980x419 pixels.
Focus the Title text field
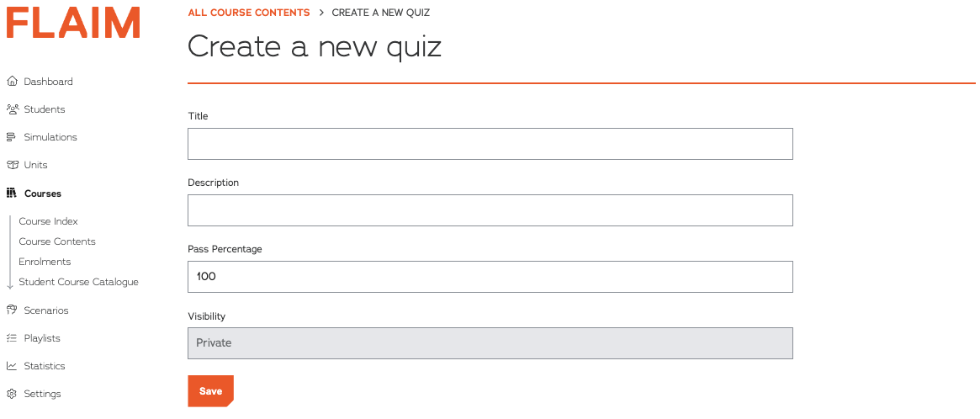tap(490, 144)
